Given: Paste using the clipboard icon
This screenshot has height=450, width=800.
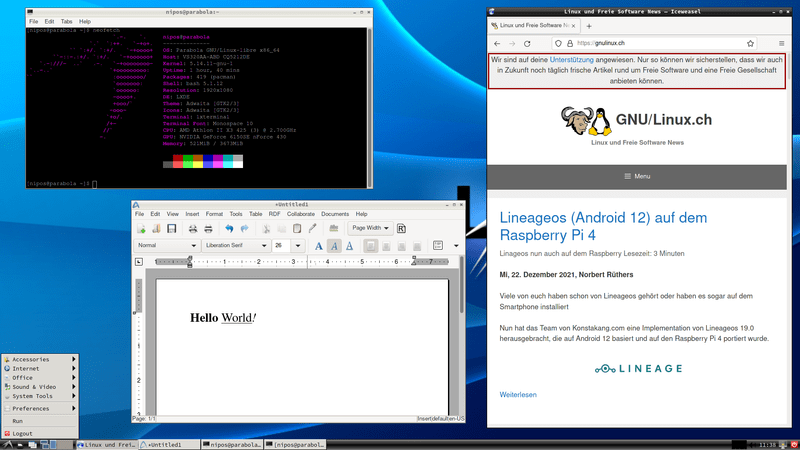Looking at the screenshot, I should coord(297,229).
